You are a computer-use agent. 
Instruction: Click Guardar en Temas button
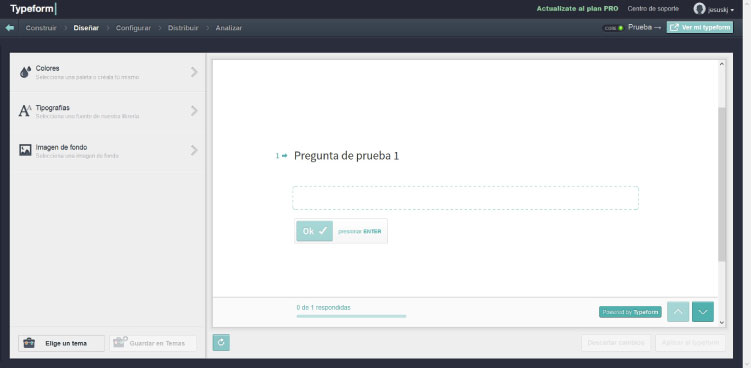153,343
